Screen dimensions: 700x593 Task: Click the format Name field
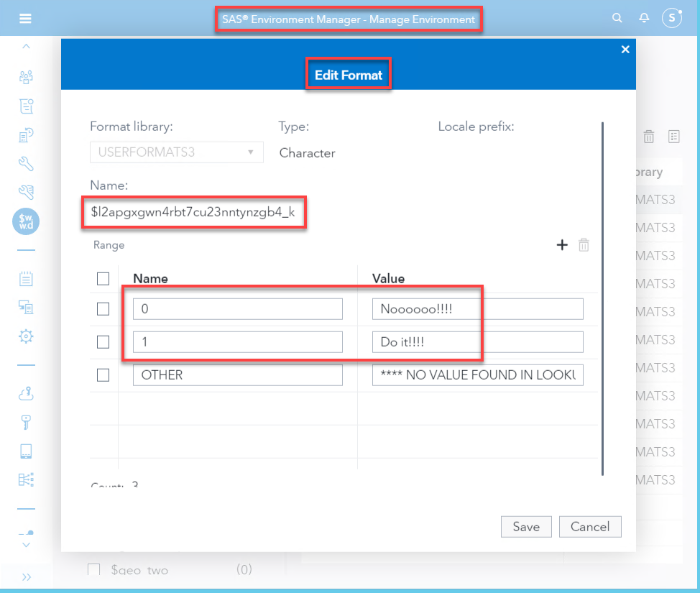pos(194,212)
